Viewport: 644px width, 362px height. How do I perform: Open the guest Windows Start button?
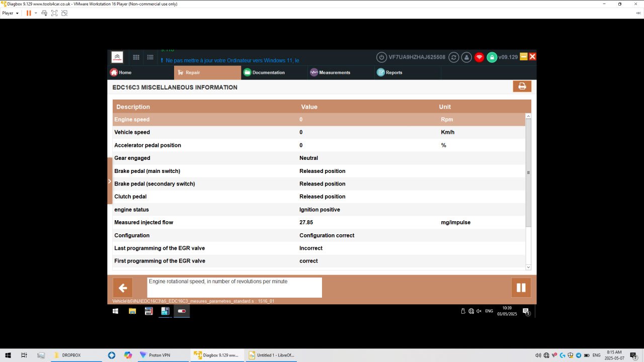pos(115,311)
